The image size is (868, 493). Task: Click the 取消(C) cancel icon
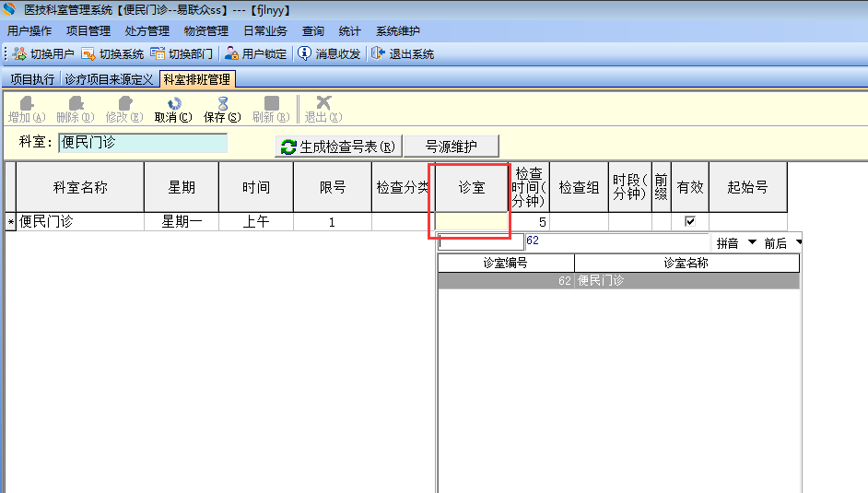(x=174, y=103)
